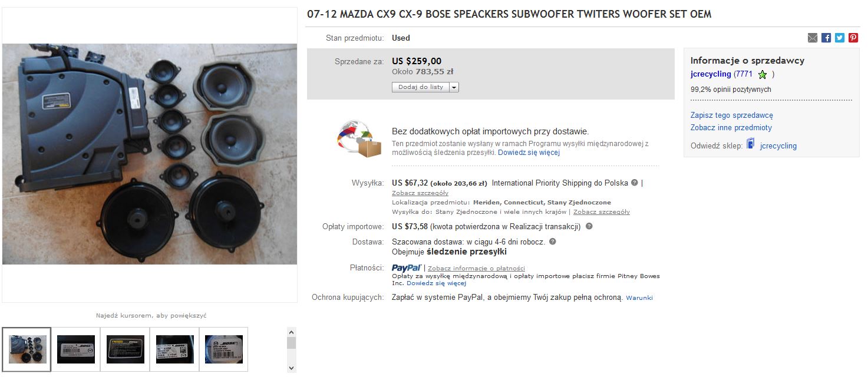Select second thumbnail with Bose label
Image resolution: width=868 pixels, height=380 pixels.
coord(75,349)
